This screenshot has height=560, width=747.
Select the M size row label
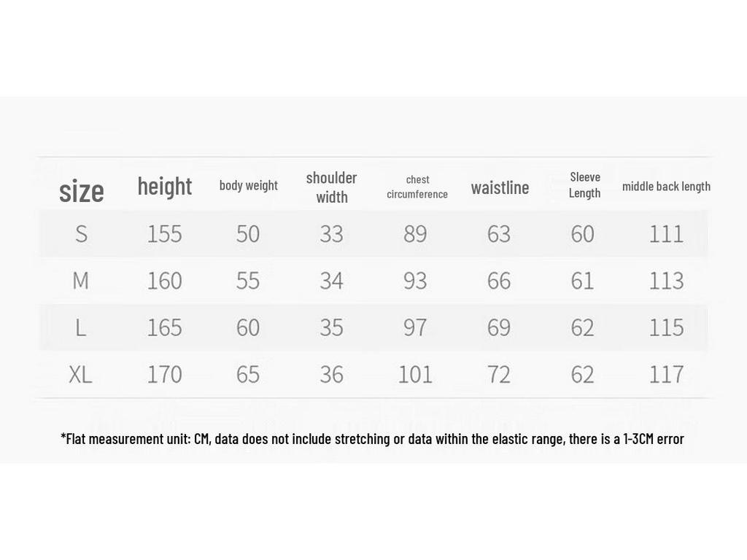click(80, 281)
